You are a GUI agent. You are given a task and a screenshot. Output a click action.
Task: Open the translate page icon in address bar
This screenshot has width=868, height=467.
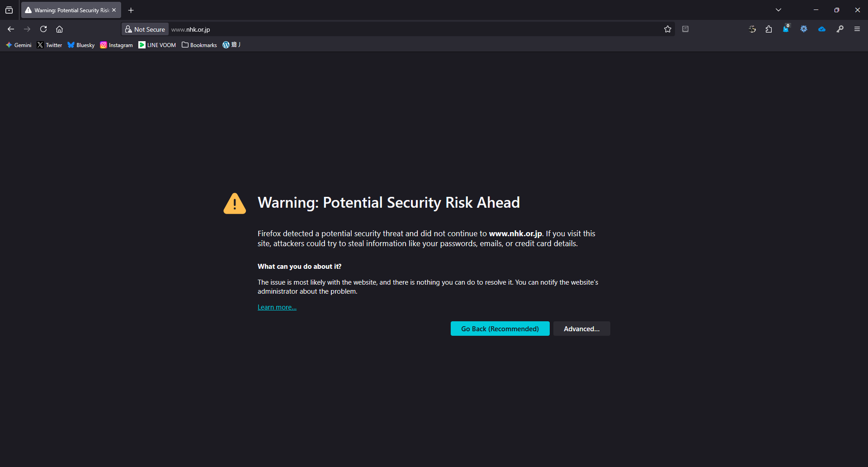685,29
